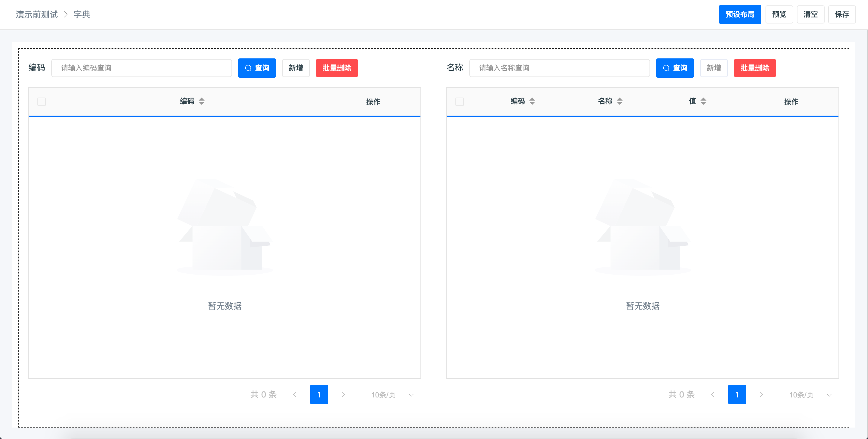This screenshot has height=439, width=868.
Task: Click the 暂无数据 text in right table
Action: pyautogui.click(x=643, y=306)
